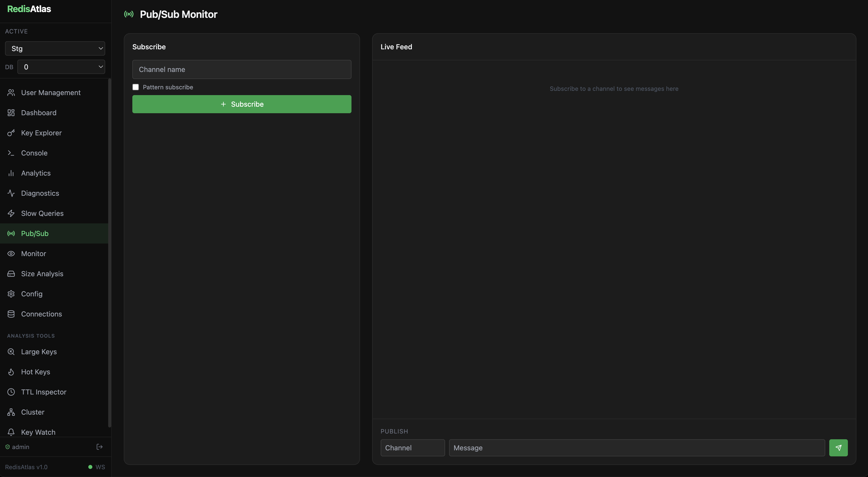Click the logout icon next to admin
The width and height of the screenshot is (868, 477).
pyautogui.click(x=99, y=447)
